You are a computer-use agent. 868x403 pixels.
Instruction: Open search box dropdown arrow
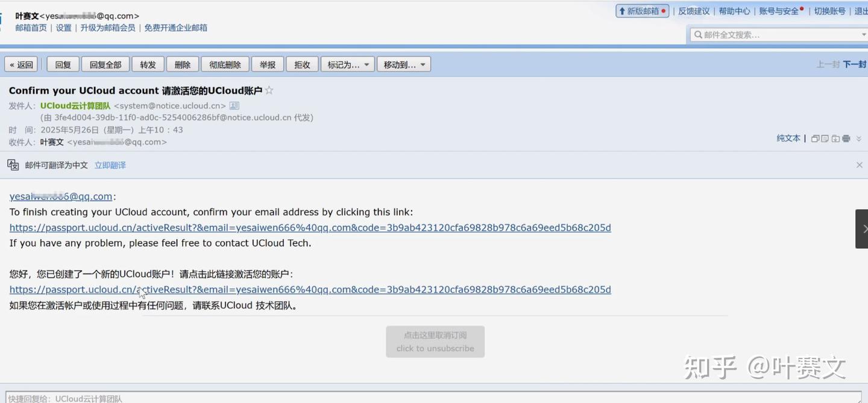click(864, 35)
